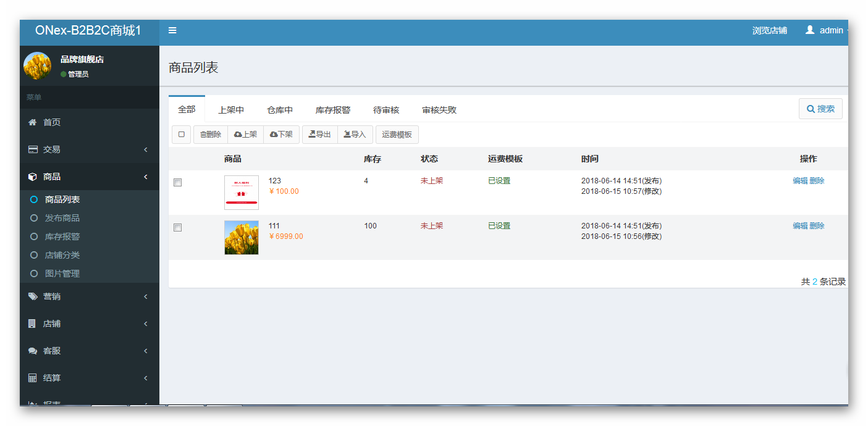Check the box for product 111

[178, 228]
